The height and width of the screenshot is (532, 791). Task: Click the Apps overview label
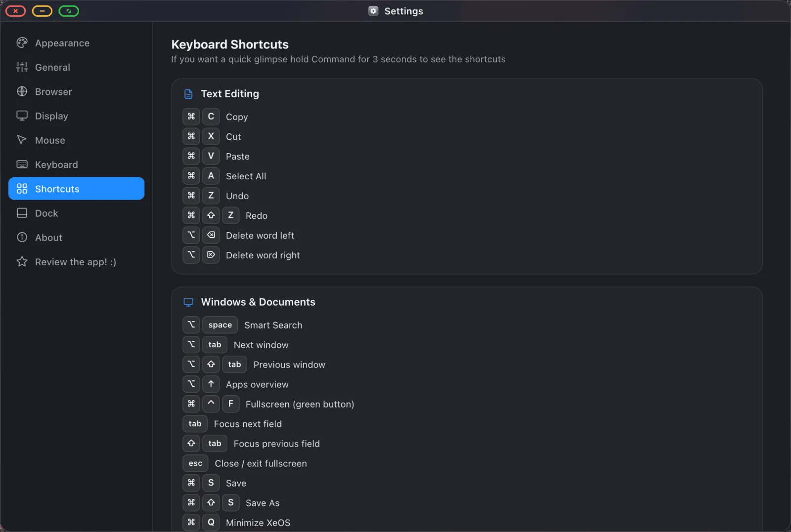pyautogui.click(x=257, y=384)
